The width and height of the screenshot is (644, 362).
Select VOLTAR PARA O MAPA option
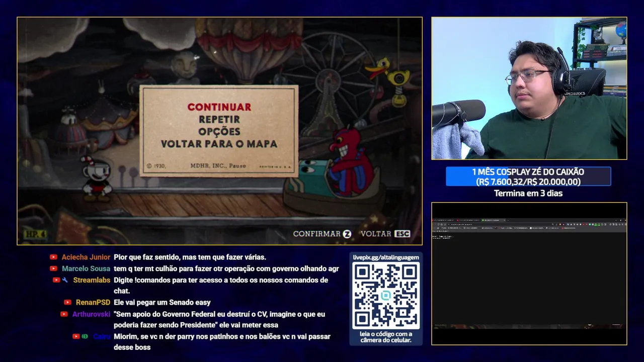click(x=219, y=144)
